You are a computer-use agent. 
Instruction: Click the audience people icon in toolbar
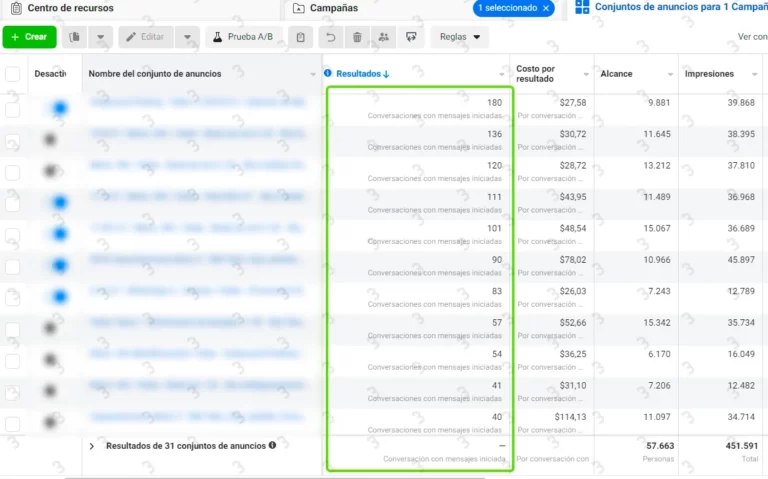pos(384,37)
